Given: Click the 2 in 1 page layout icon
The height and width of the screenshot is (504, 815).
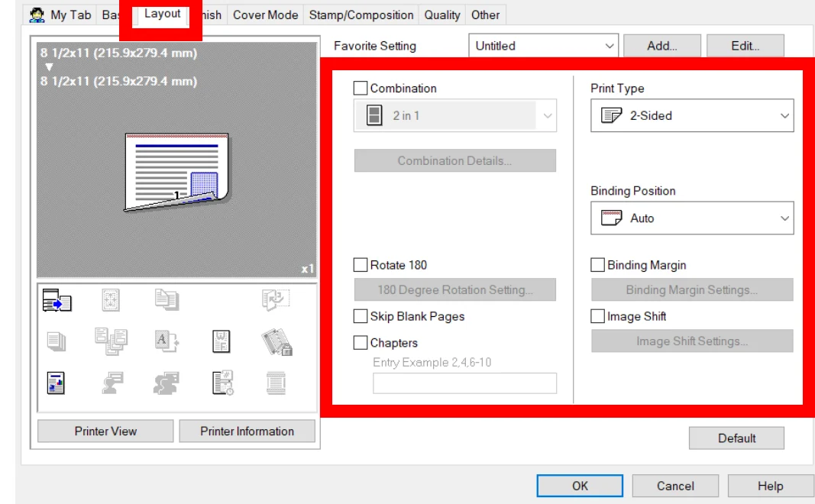Looking at the screenshot, I should coord(374,115).
